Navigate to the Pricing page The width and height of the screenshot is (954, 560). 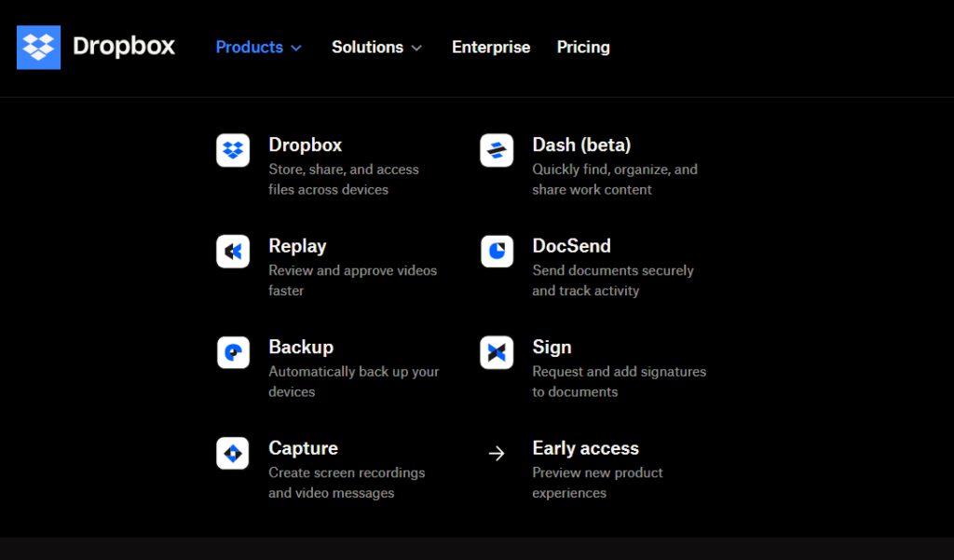pyautogui.click(x=583, y=47)
